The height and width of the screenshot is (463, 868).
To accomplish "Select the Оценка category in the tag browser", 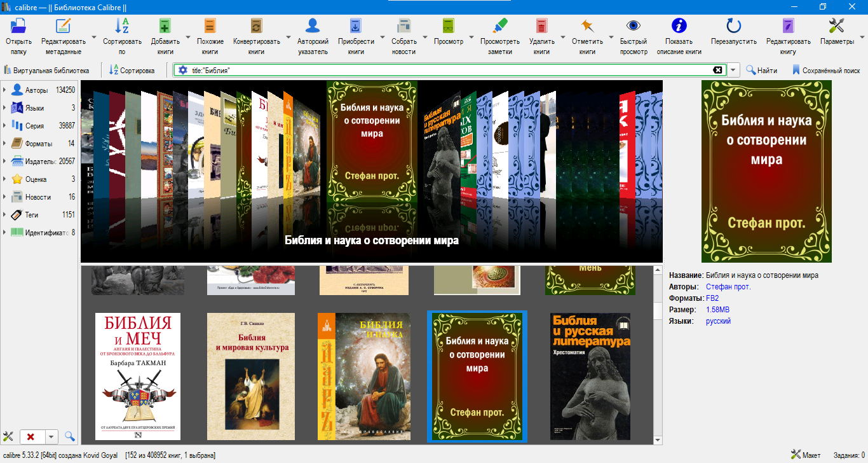I will [39, 179].
